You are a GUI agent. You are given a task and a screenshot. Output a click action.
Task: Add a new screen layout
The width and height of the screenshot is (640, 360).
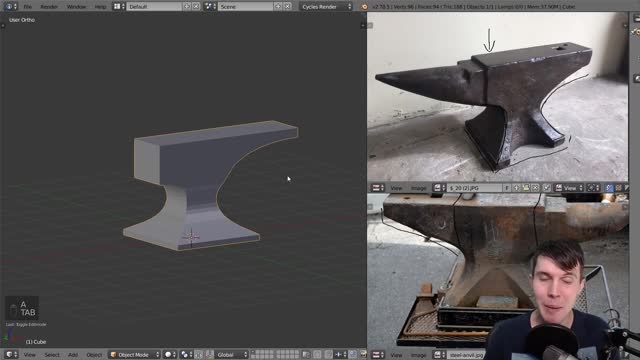point(187,7)
